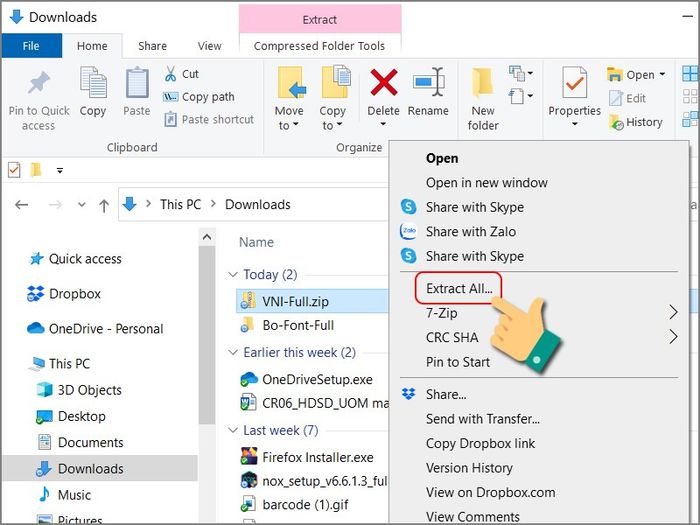This screenshot has height=525, width=700.
Task: Click the red Delete icon
Action: (383, 82)
